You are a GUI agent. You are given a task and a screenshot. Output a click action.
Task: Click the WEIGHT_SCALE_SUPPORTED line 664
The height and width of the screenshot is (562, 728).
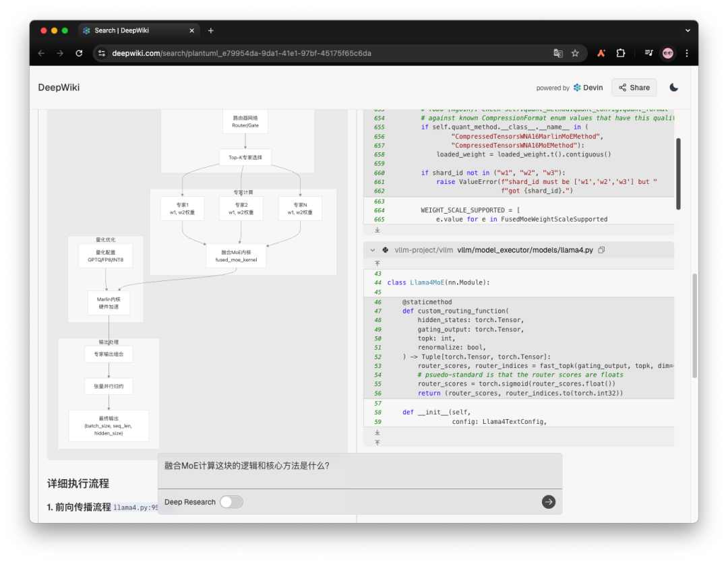click(471, 210)
